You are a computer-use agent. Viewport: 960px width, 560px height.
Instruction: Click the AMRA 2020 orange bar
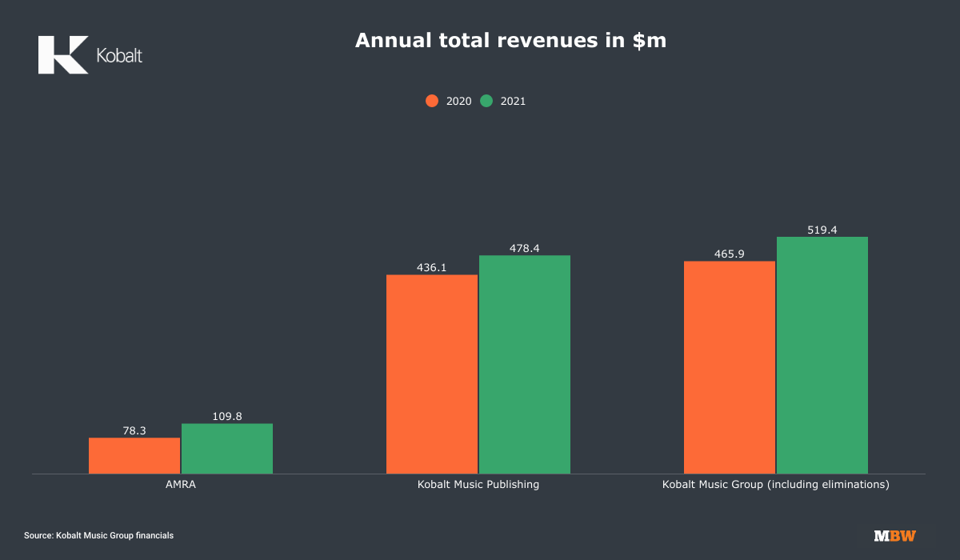tap(134, 456)
